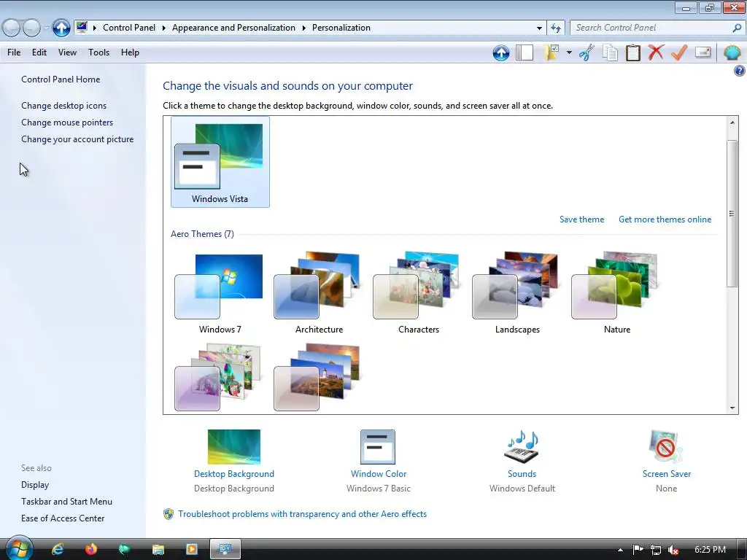Click the Save theme link
The height and width of the screenshot is (560, 747).
[x=581, y=219]
